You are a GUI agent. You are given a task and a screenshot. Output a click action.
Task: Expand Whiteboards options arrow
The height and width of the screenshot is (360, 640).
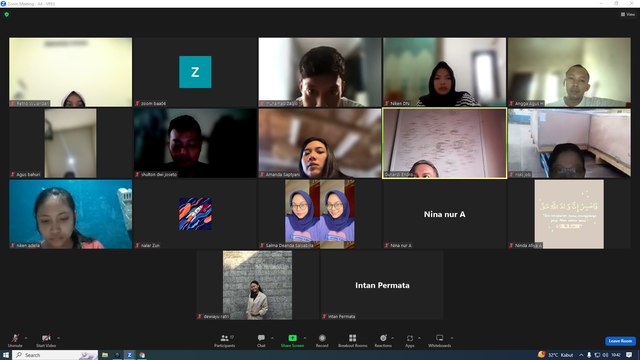pyautogui.click(x=452, y=338)
